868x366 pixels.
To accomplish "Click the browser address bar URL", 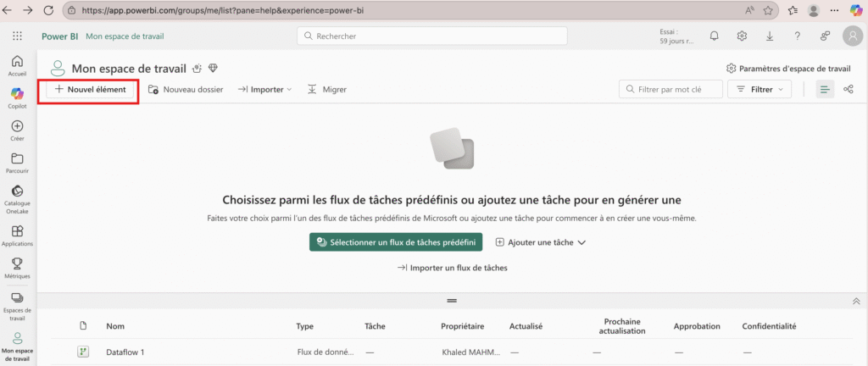I will point(223,10).
